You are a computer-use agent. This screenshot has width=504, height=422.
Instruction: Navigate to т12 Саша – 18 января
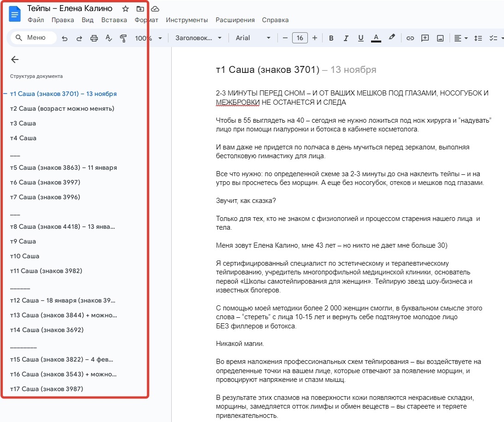(x=63, y=301)
